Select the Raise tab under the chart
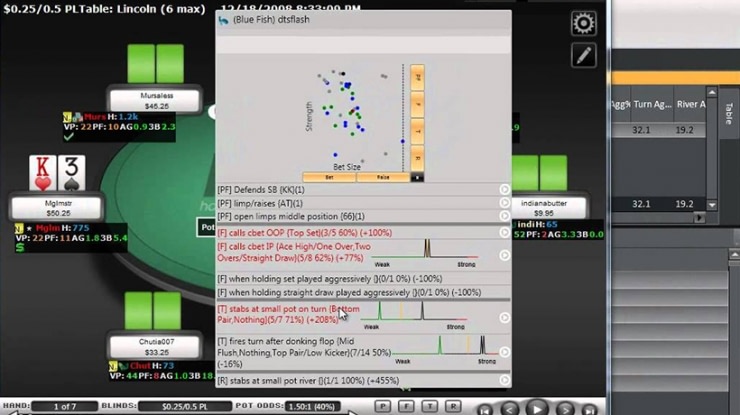The height and width of the screenshot is (415, 740). tap(383, 177)
